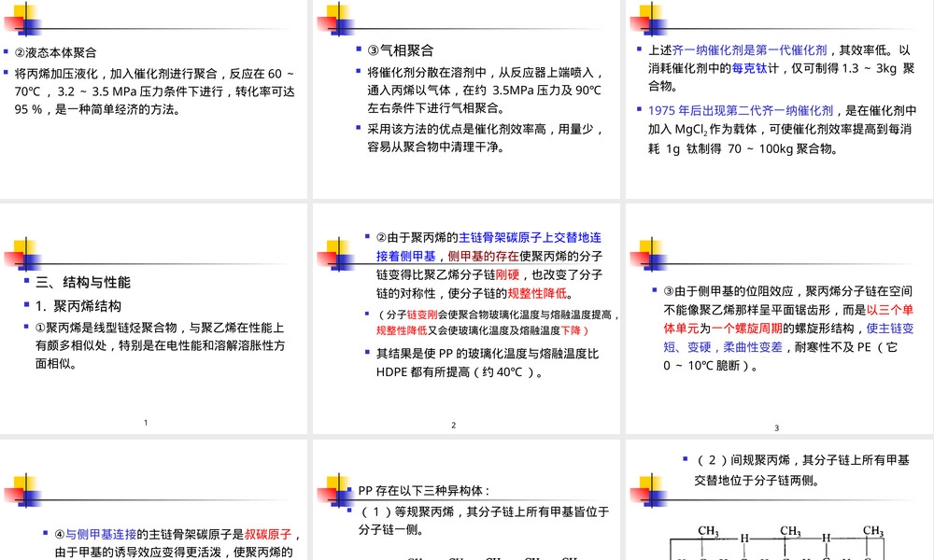Click the blue text '短、变硬,柔曲性变差'

pos(723,347)
